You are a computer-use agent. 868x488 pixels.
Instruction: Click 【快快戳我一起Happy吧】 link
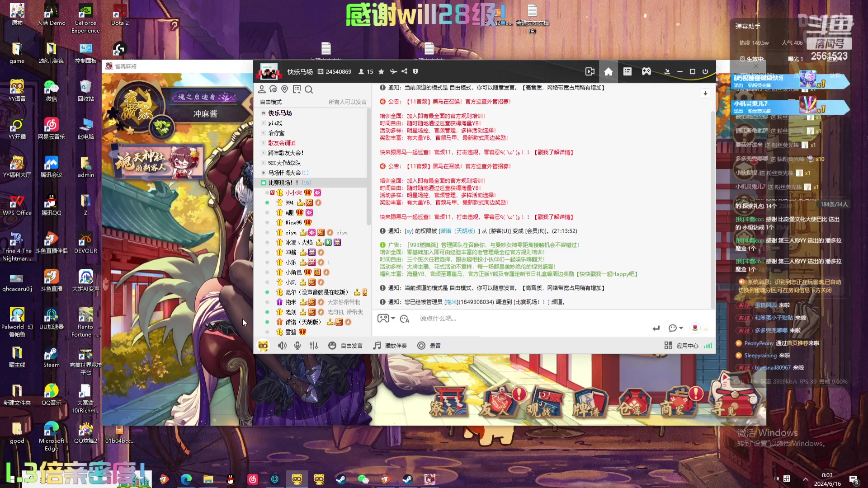pyautogui.click(x=607, y=274)
